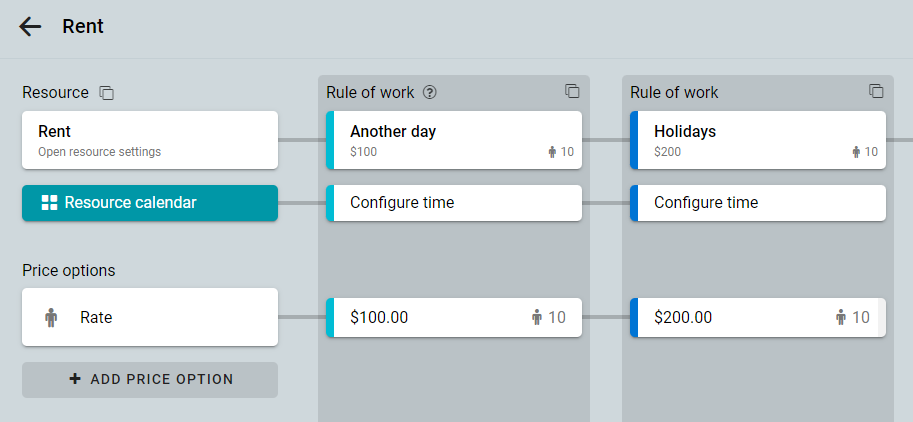913x422 pixels.
Task: Click the grid icon on Resource calendar
Action: tap(49, 203)
